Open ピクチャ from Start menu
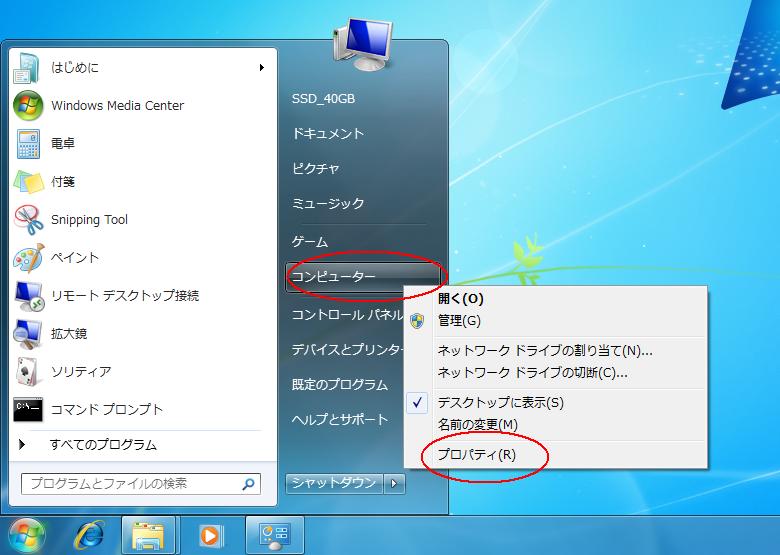This screenshot has height=555, width=780. pyautogui.click(x=316, y=168)
